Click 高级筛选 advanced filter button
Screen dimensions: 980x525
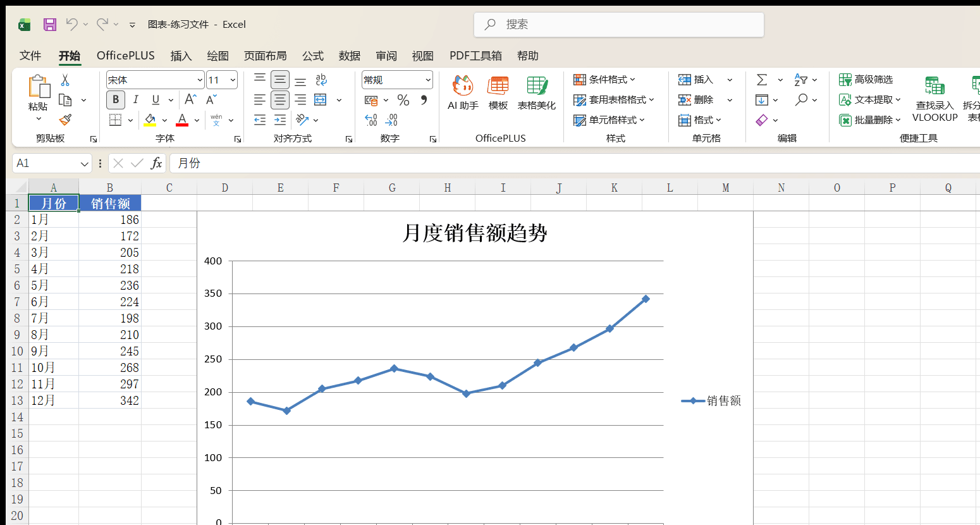click(866, 79)
